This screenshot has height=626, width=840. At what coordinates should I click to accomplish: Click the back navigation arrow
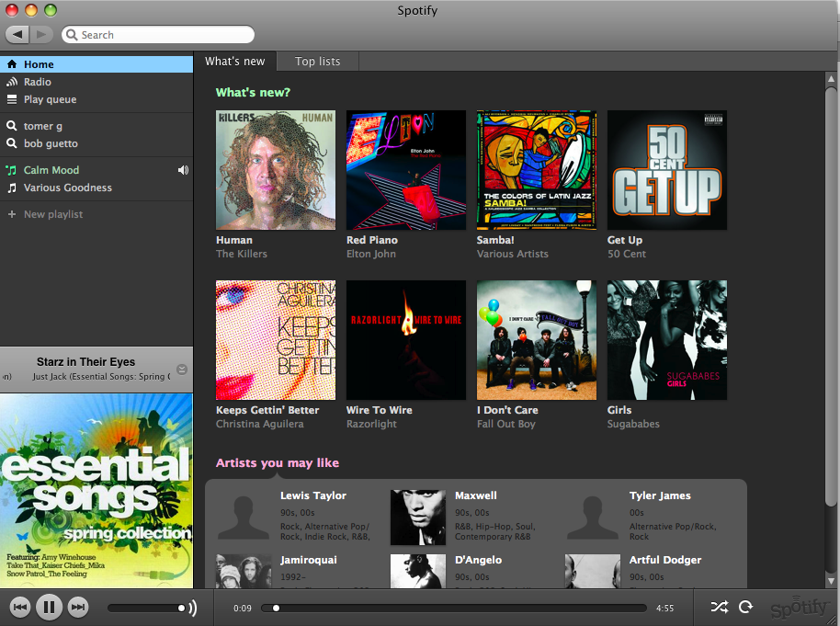pos(17,35)
